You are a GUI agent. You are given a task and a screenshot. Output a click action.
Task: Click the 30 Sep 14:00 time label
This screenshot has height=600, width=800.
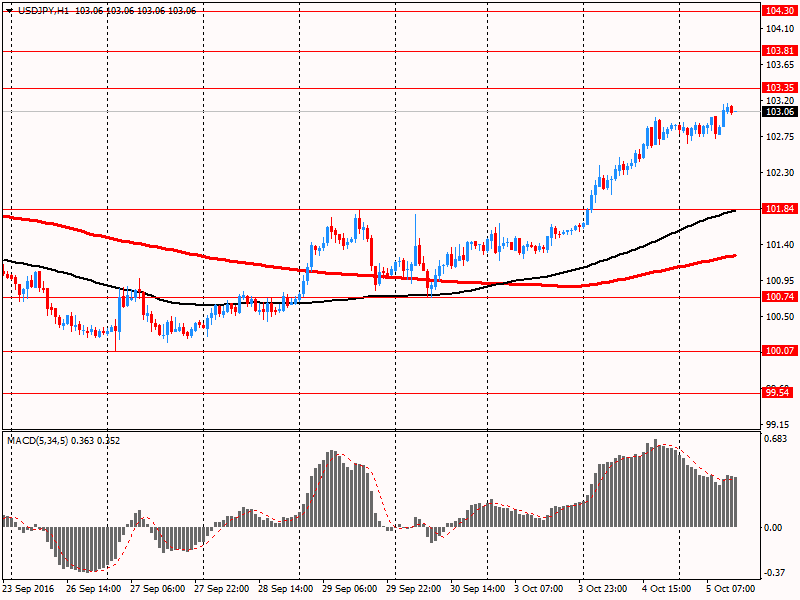pyautogui.click(x=478, y=589)
